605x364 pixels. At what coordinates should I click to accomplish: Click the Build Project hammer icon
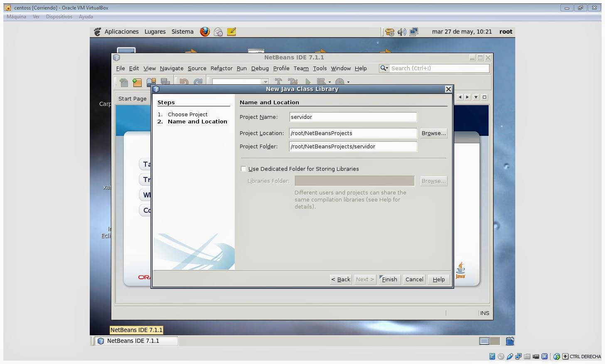click(x=278, y=82)
